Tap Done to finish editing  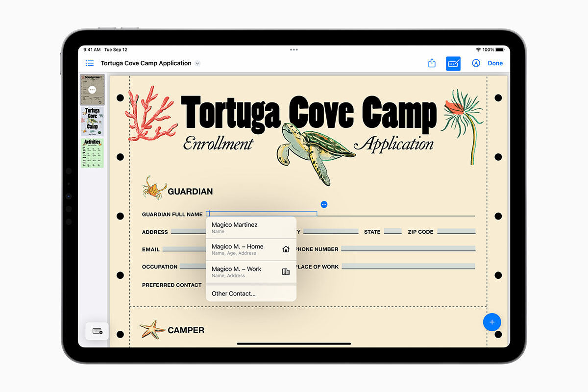point(495,63)
